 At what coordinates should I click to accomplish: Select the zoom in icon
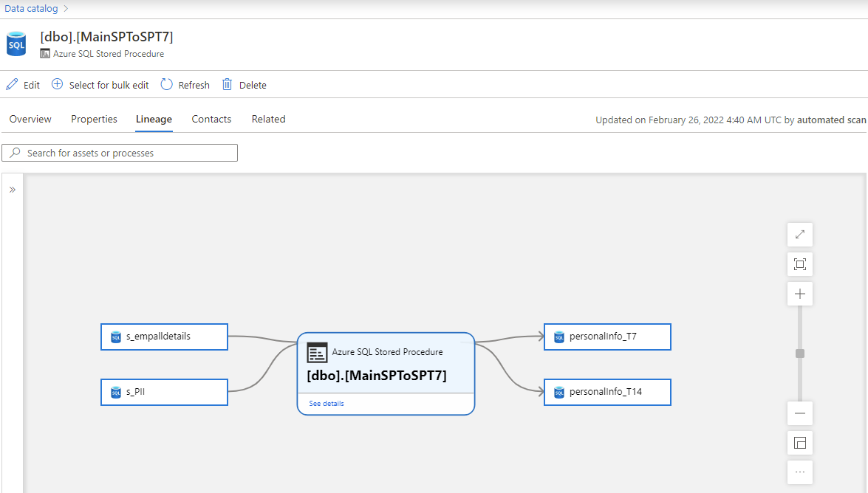(x=799, y=293)
